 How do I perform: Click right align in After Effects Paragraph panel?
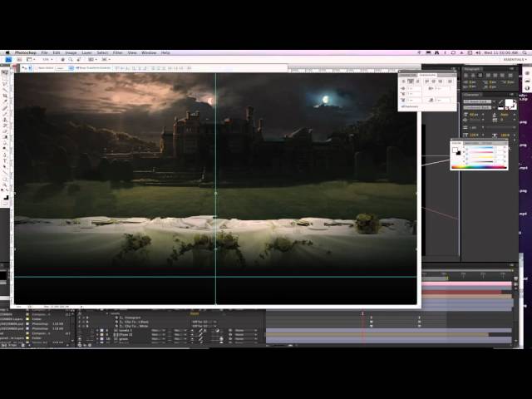tap(480, 76)
